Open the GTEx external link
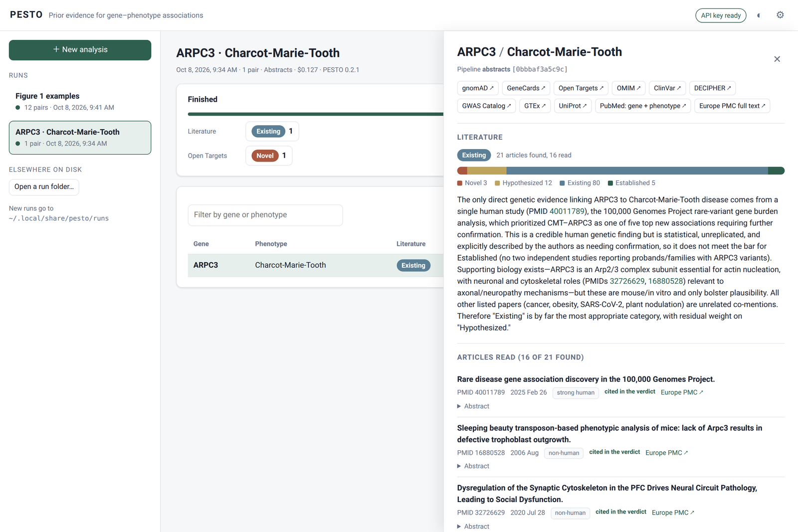Screen dimensions: 798x532 point(535,106)
